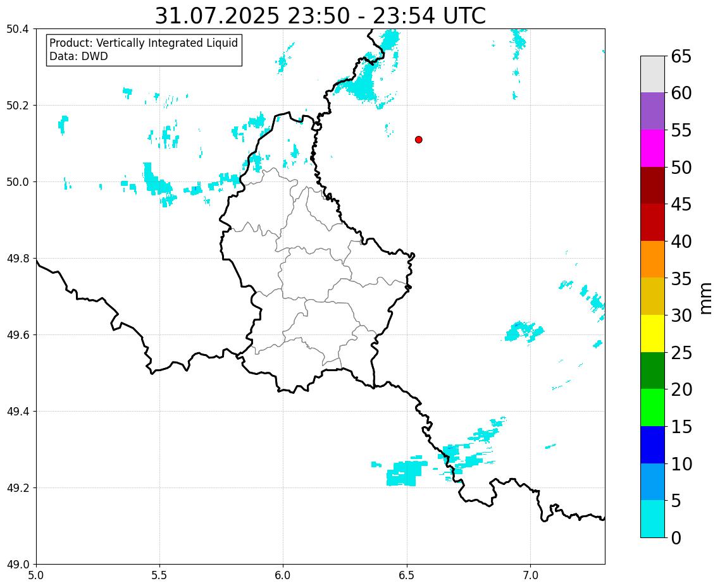Click the colorbar tick label '30'
The image size is (720, 588).
click(x=681, y=315)
